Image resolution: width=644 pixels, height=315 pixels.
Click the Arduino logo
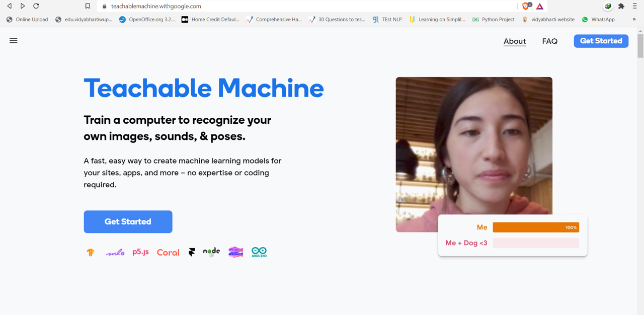point(259,252)
